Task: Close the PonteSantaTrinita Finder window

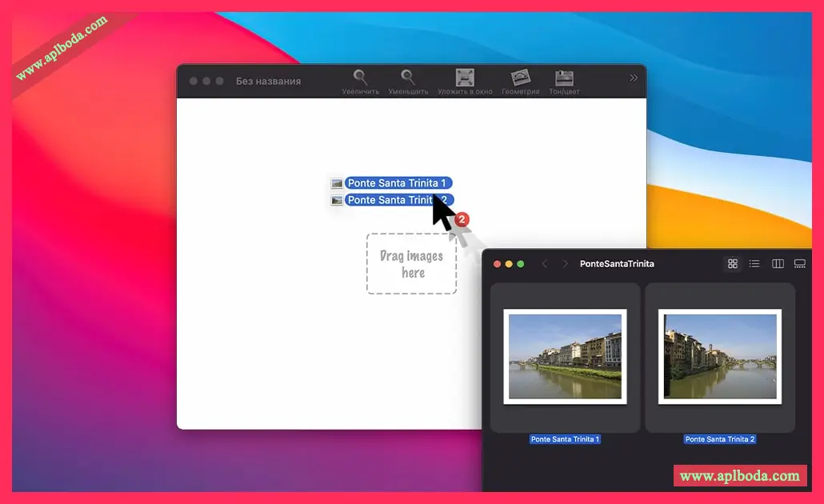Action: tap(497, 264)
